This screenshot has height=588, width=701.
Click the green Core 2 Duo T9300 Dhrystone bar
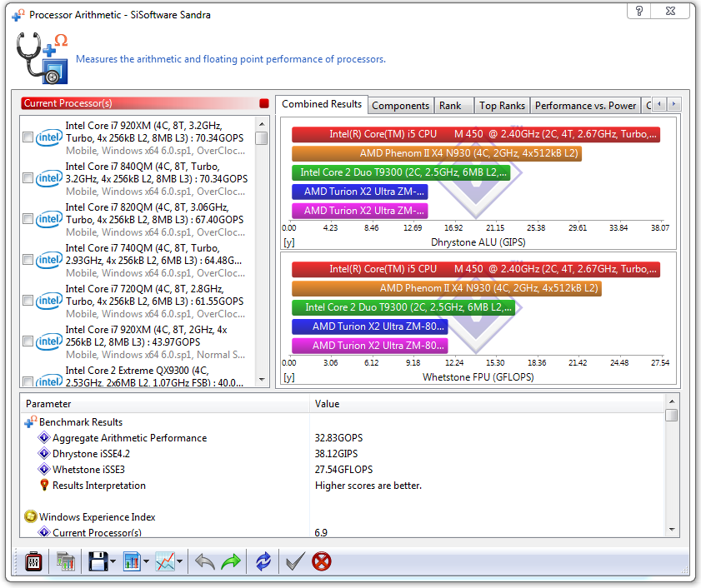coord(401,172)
